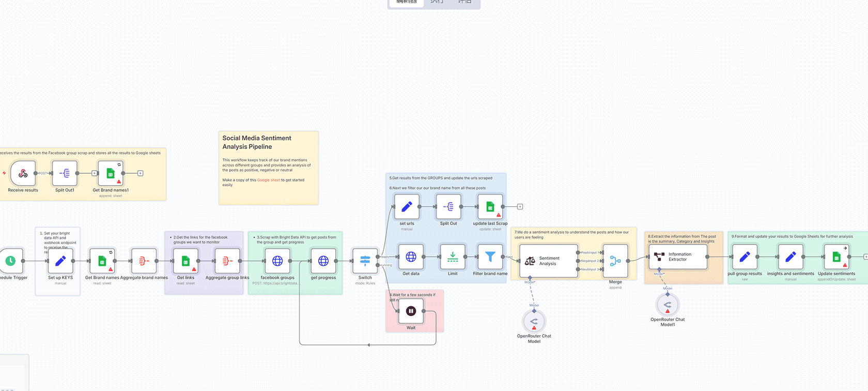Select the Sentiment Analysis node
This screenshot has width=868, height=391.
548,261
